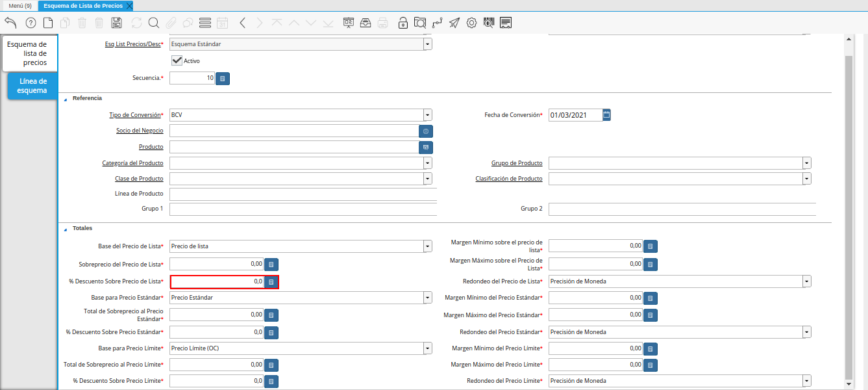Screen dimensions: 868x390
Task: Click the undo back arrow icon
Action: coord(10,23)
